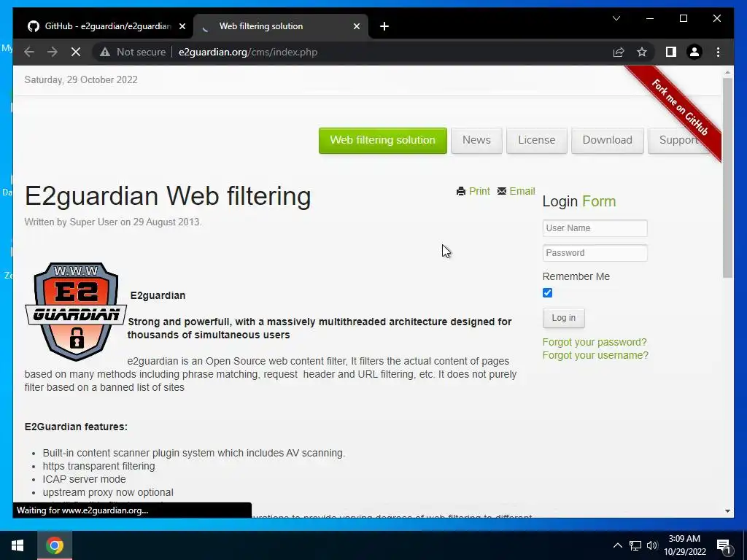Open the network status tray icon
747x560 pixels.
[635, 545]
